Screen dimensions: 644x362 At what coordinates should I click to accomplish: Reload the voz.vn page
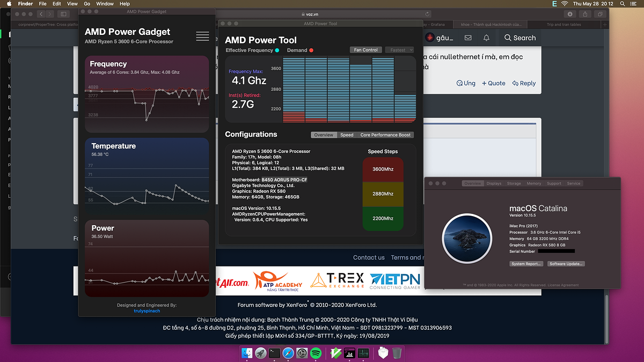point(428,14)
